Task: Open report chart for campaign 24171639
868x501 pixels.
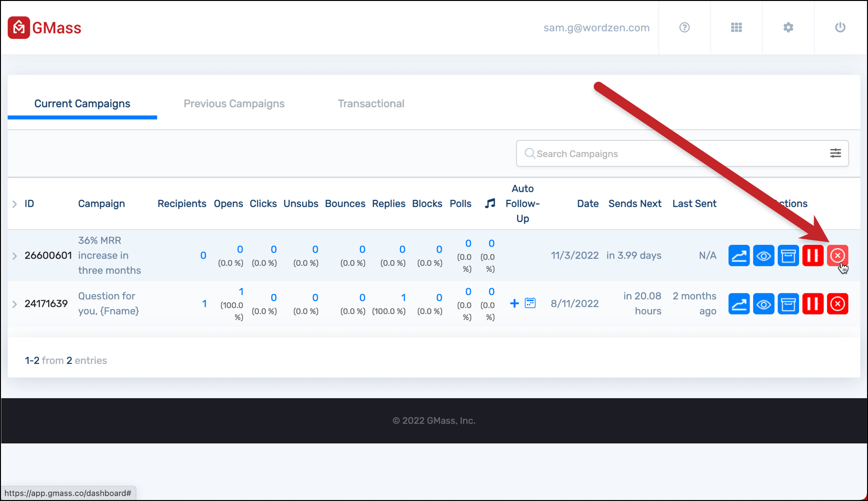Action: [x=739, y=304]
